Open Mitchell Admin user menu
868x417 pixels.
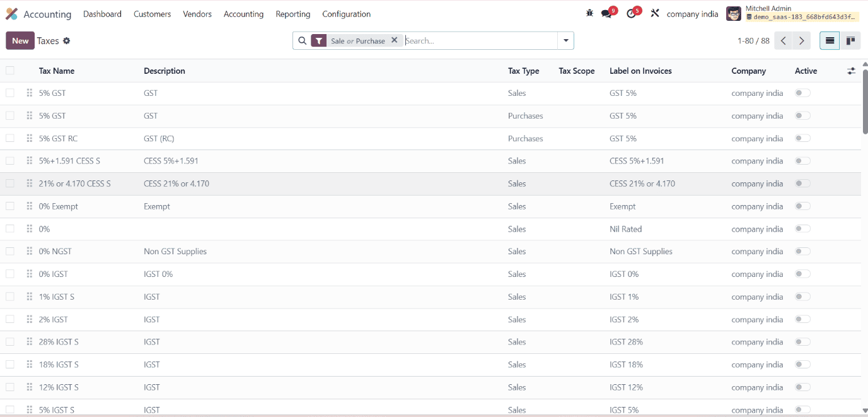tap(793, 13)
